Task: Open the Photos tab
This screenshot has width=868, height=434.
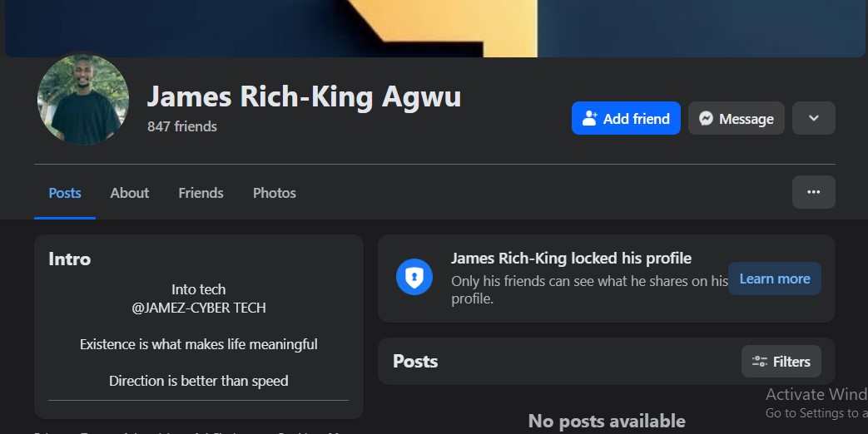Action: 275,193
